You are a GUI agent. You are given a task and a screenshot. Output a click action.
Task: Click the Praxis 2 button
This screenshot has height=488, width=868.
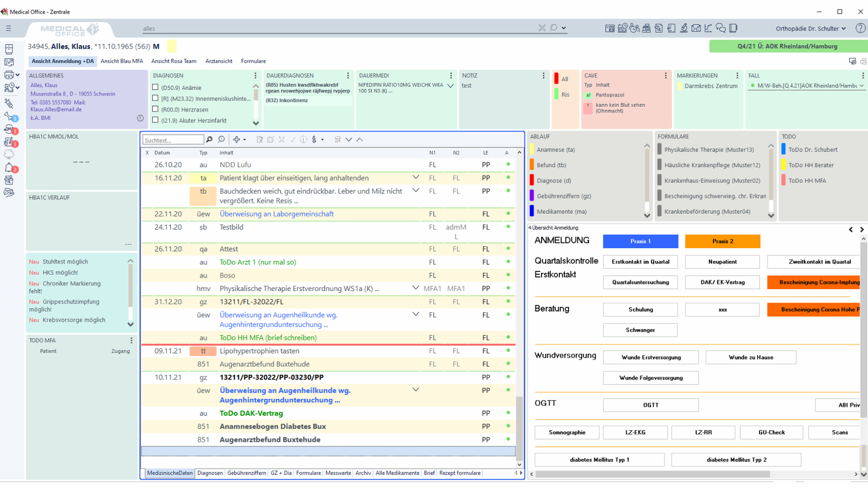coord(722,241)
